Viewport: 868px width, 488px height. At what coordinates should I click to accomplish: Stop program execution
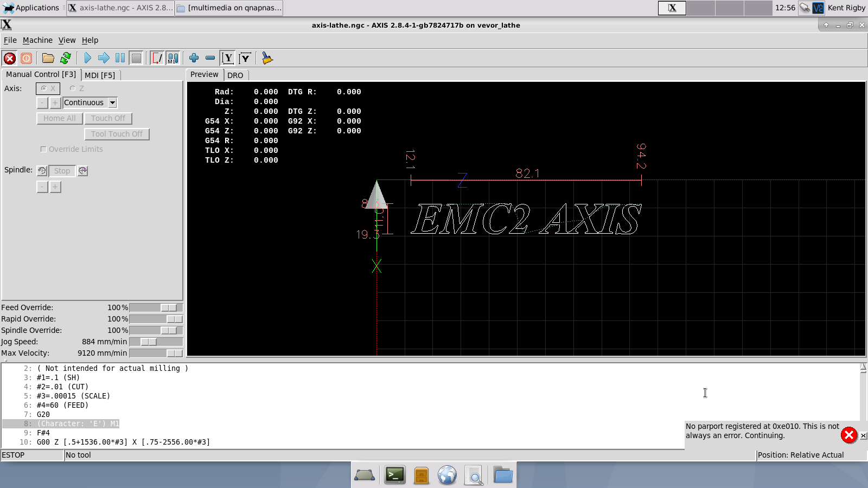pyautogui.click(x=136, y=58)
